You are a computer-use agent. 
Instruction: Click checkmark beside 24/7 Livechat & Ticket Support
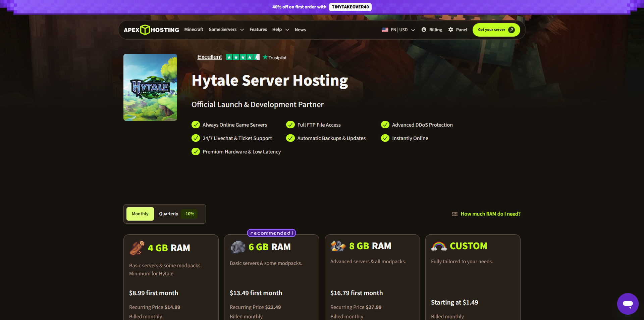tap(196, 138)
